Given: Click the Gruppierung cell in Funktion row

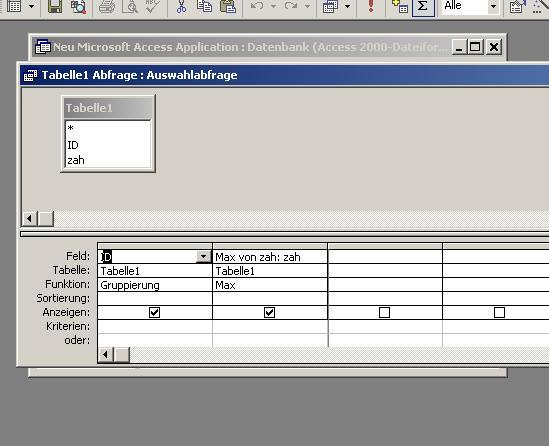Looking at the screenshot, I should [x=155, y=285].
